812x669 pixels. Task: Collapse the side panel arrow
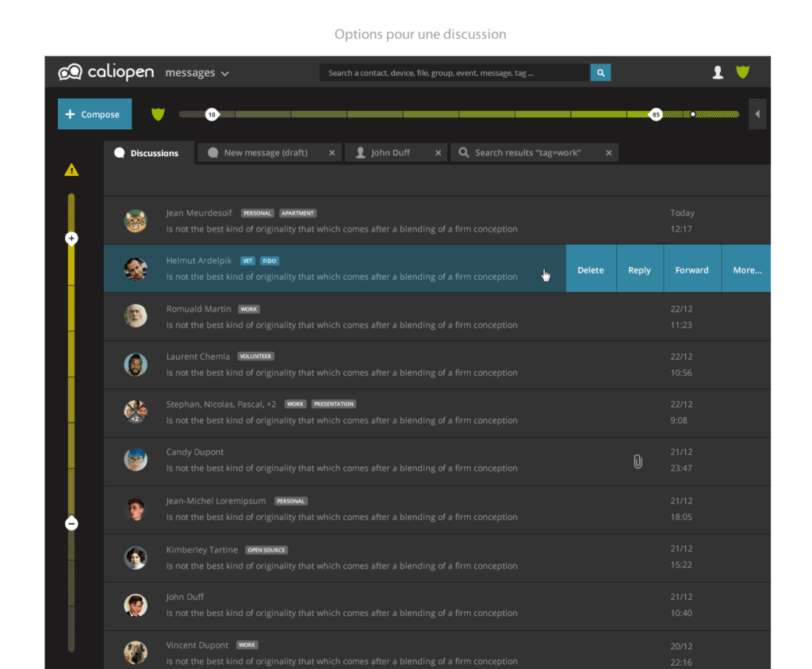[757, 114]
